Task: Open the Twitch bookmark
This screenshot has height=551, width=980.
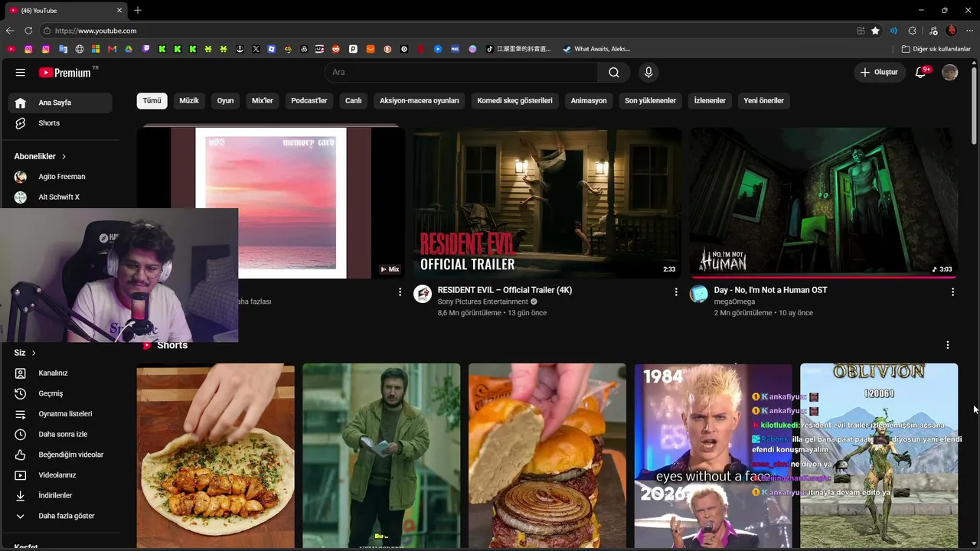Action: pos(146,49)
